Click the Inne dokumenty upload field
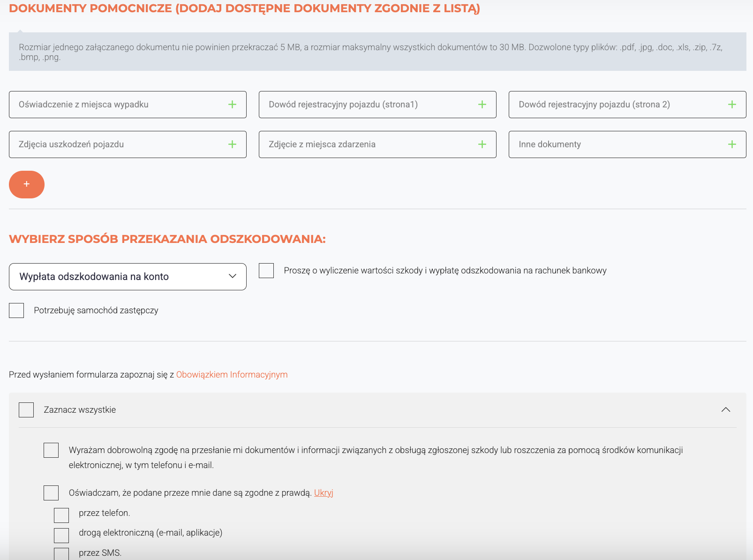The height and width of the screenshot is (560, 753). tap(610, 144)
